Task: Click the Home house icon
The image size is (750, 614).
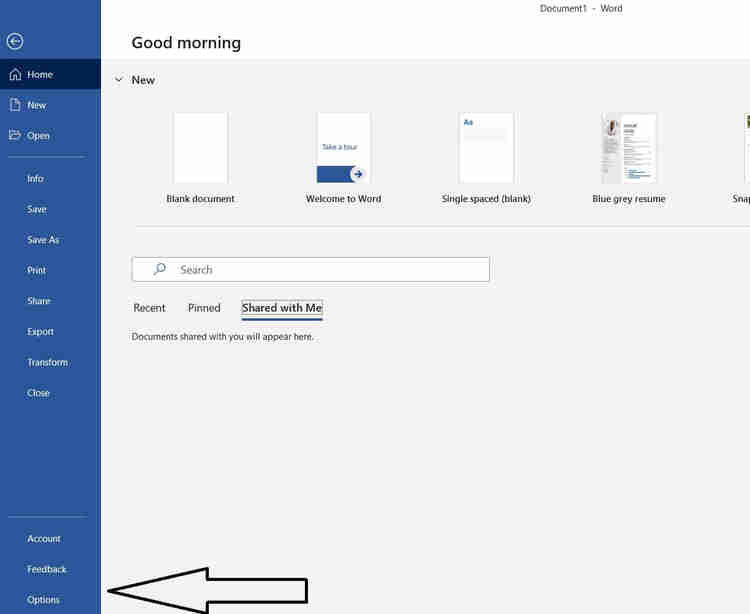Action: 15,74
